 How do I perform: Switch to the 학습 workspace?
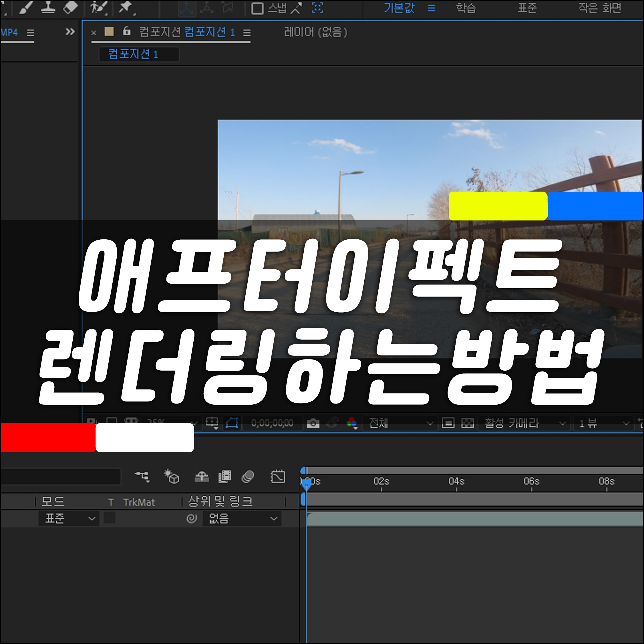466,8
